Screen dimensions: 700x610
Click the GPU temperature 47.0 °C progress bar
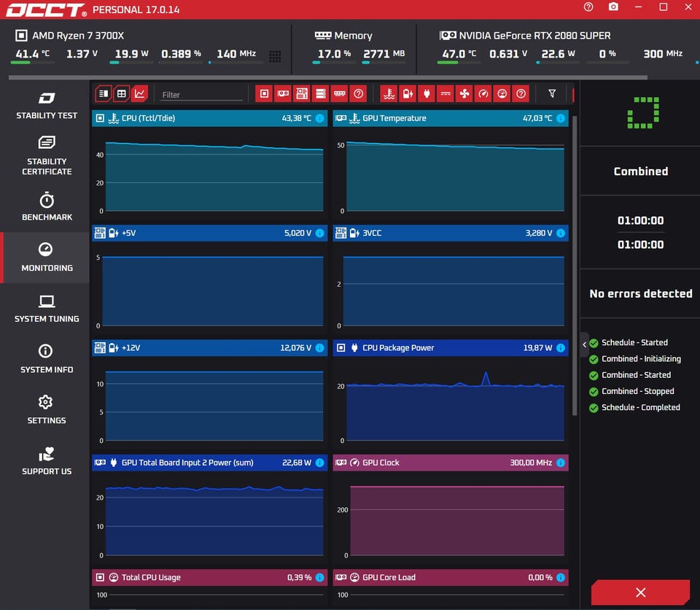pos(459,63)
